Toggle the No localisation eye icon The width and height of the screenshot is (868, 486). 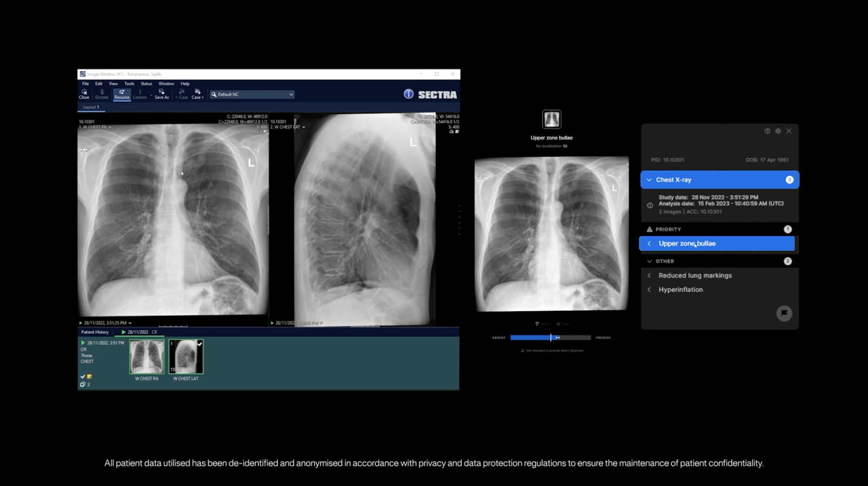(565, 146)
